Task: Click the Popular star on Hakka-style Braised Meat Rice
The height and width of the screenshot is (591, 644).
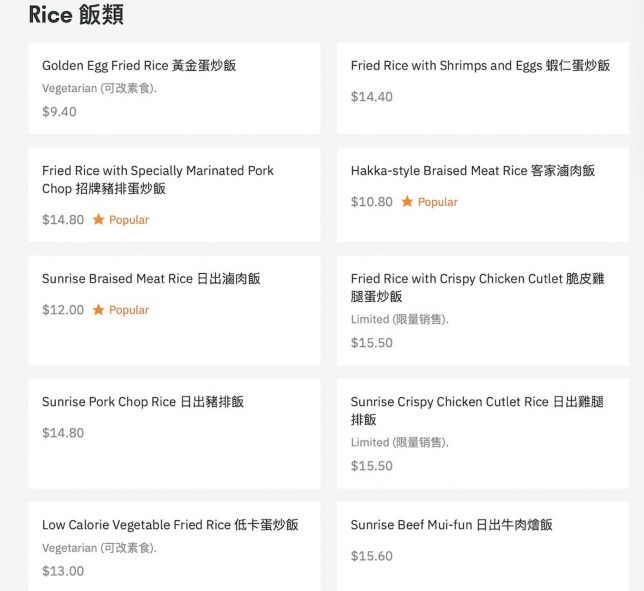Action: [407, 202]
